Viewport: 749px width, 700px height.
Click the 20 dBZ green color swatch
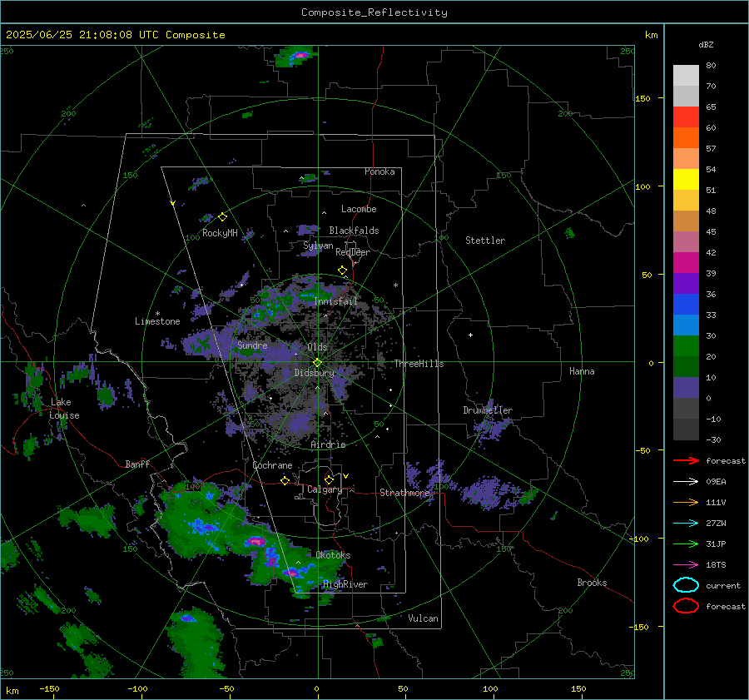(x=686, y=346)
